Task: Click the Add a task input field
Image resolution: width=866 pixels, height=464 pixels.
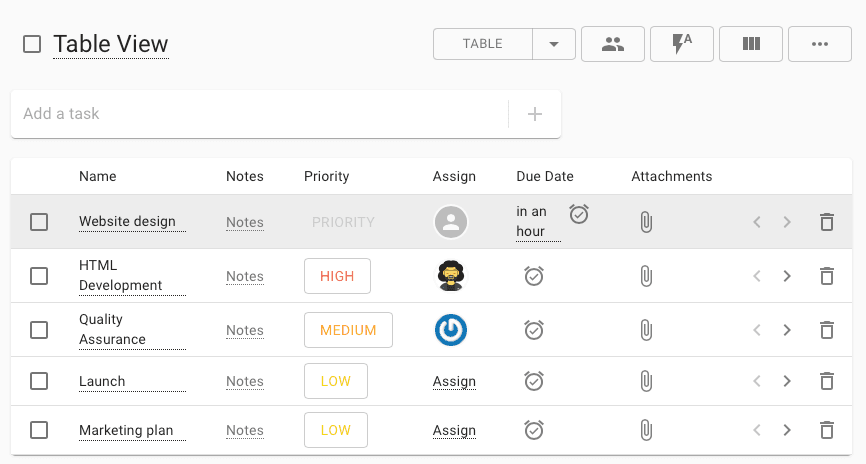Action: tap(260, 114)
